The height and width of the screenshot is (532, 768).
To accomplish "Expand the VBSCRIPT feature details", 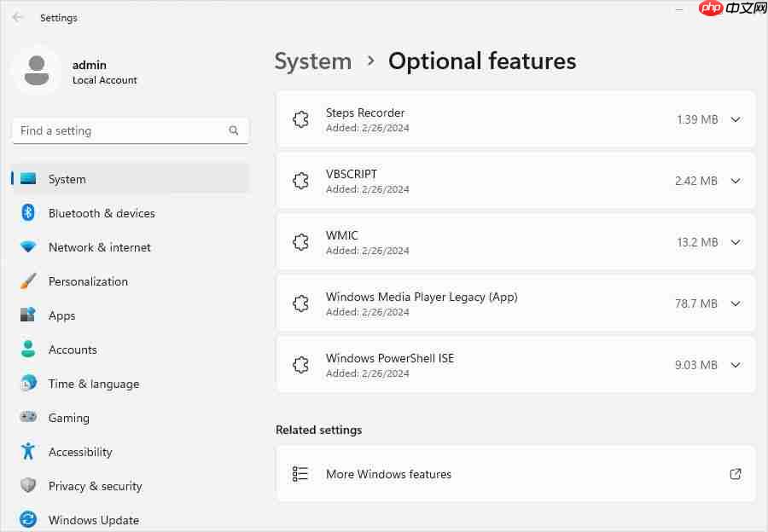I will point(736,181).
